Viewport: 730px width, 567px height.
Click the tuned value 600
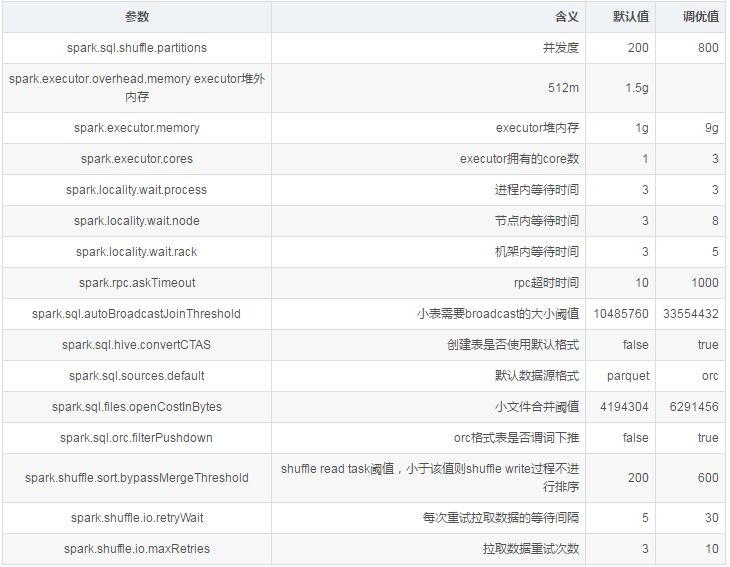tap(708, 478)
